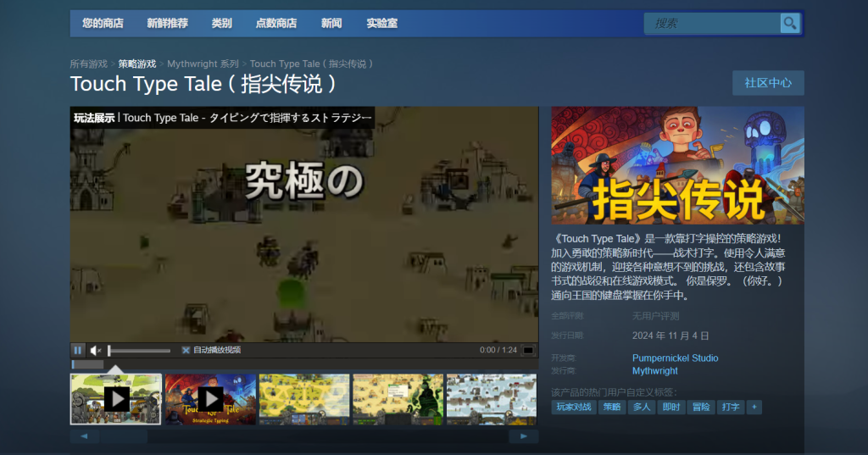Select the 打字 tag

tap(731, 407)
